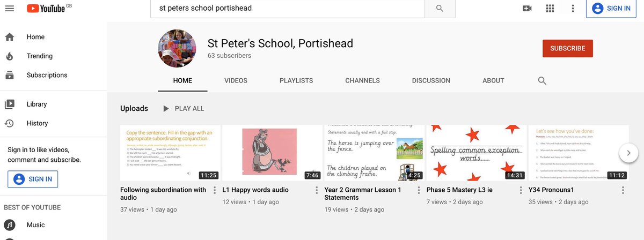This screenshot has height=240, width=644.
Task: Open the Year 2 Grammar Lesson thumbnail
Action: click(374, 153)
